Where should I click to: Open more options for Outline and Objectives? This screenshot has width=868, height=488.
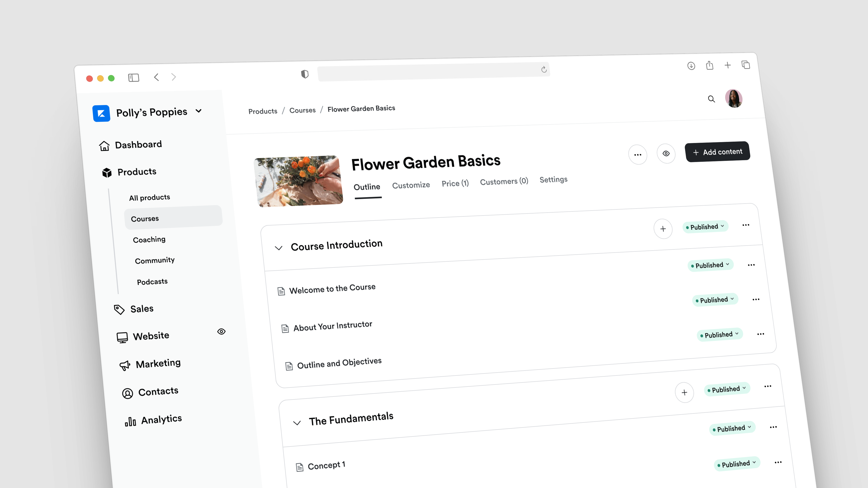760,334
